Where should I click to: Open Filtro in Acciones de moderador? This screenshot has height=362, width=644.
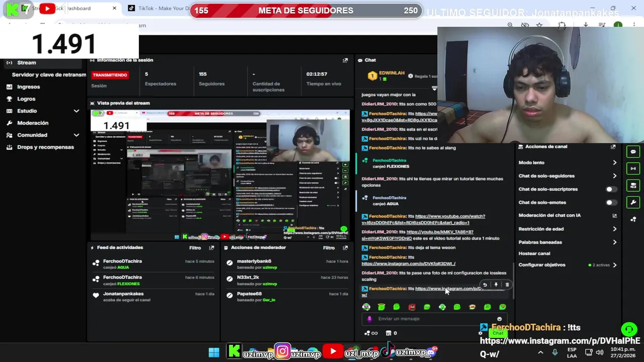click(329, 248)
